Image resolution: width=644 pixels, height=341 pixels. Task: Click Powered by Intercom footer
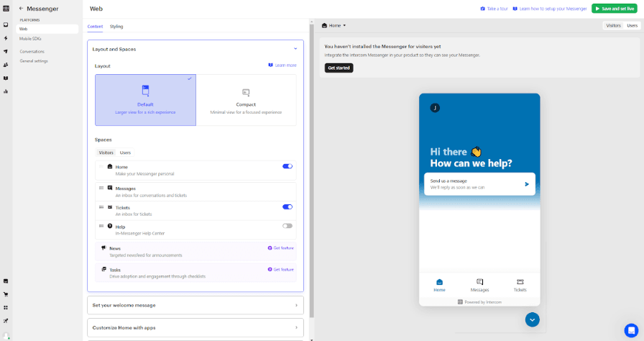click(479, 302)
